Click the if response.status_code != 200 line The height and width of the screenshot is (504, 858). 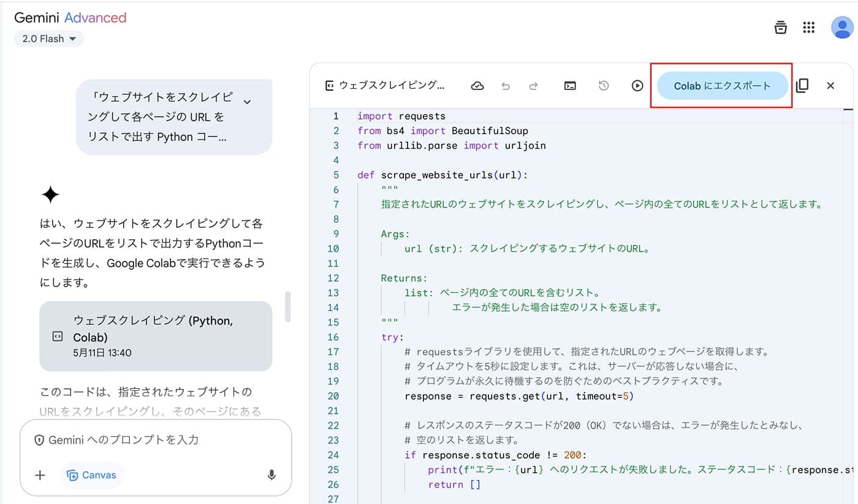click(x=495, y=455)
